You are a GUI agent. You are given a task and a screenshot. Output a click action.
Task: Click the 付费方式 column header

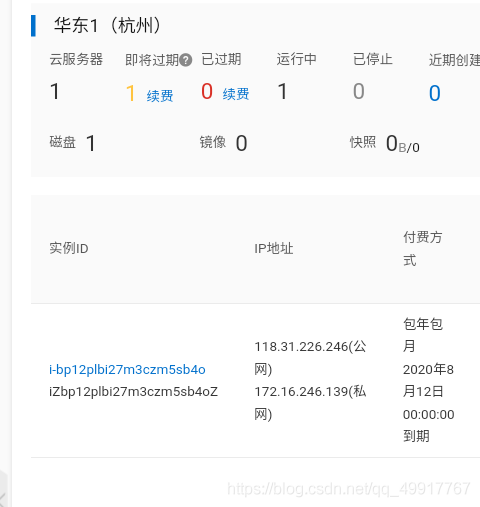click(x=423, y=249)
